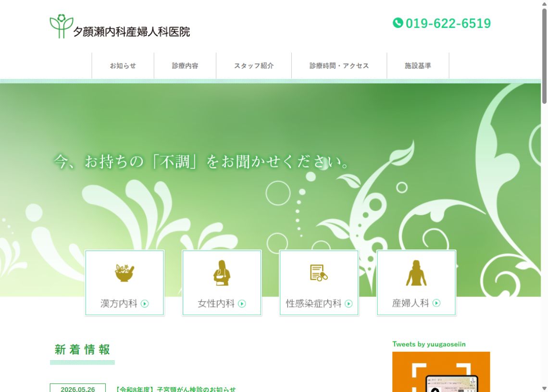Open the 産婦人科 label link
Screen dimensions: 548x392
[x=411, y=303]
